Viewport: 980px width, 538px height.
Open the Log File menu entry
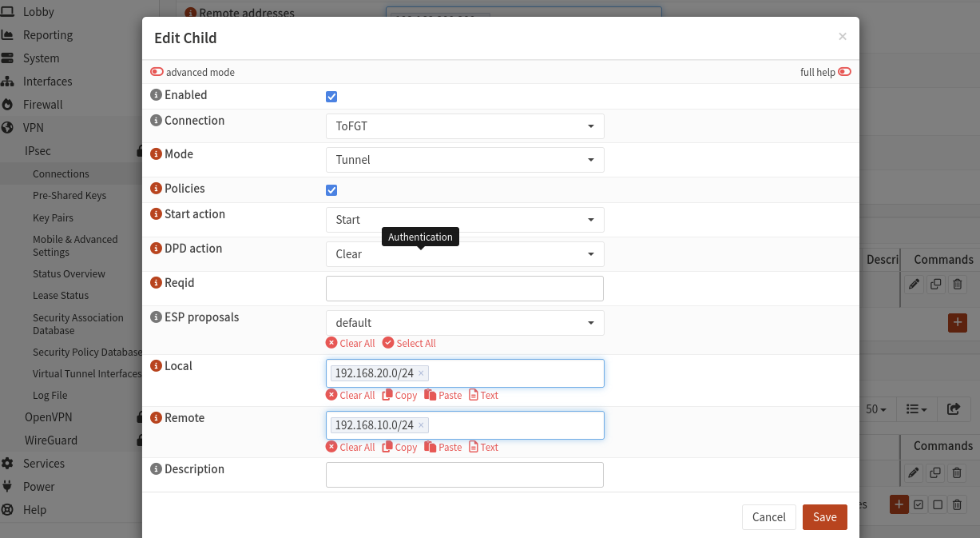(50, 396)
